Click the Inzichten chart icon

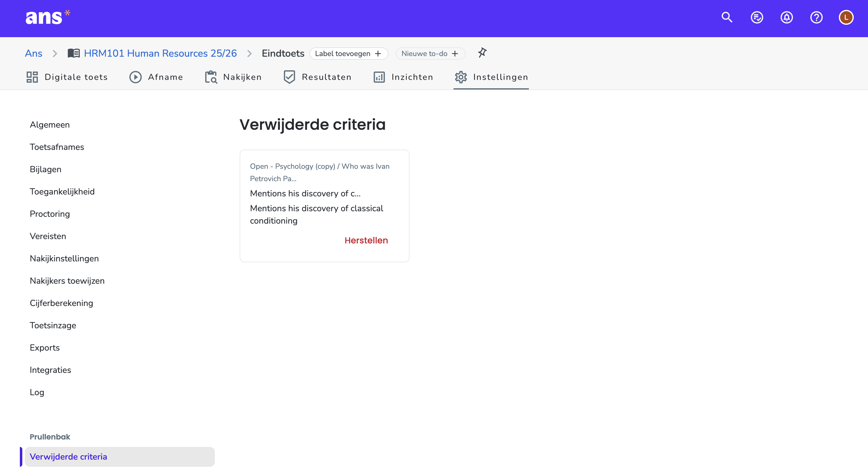[379, 77]
